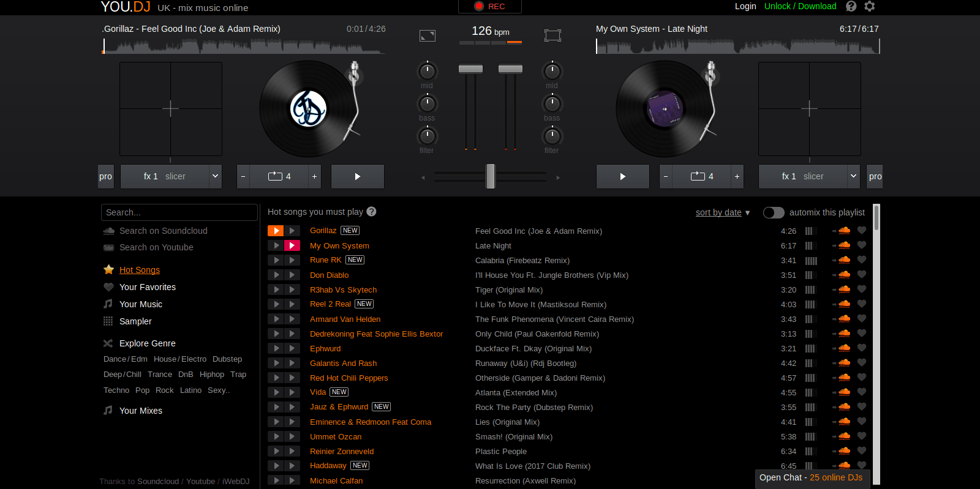Favorite the Red Hot Chili Peppers track
Screen dimensions: 980x489
tap(862, 378)
